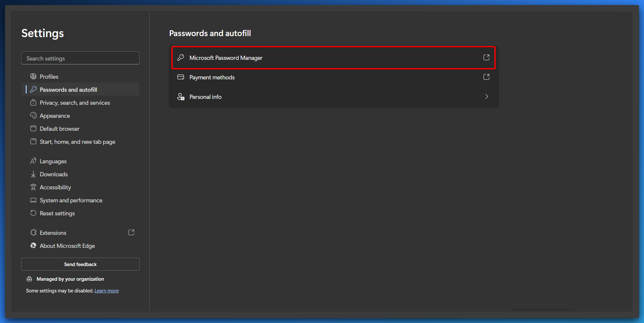This screenshot has width=644, height=323.
Task: Click the Search settings input field
Action: pyautogui.click(x=80, y=58)
